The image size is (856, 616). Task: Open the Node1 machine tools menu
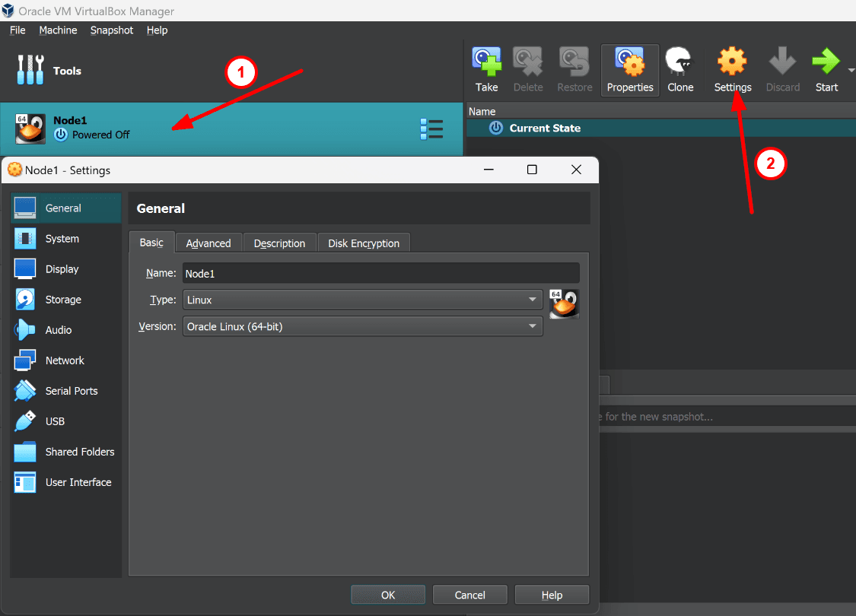431,129
